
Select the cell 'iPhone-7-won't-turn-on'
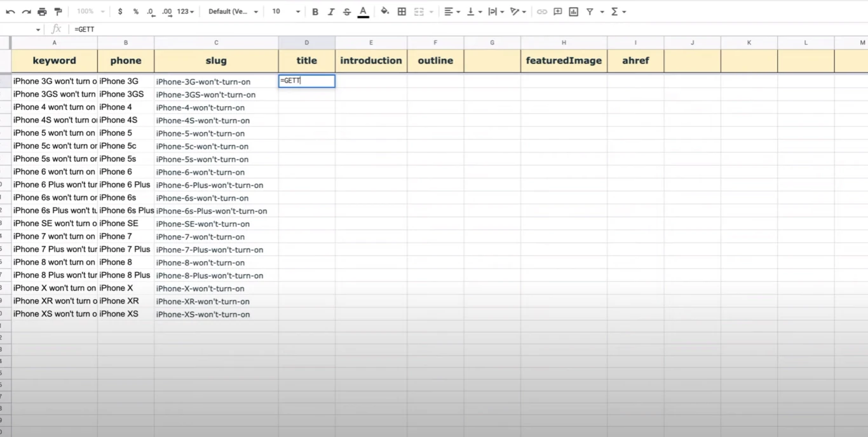coord(216,236)
